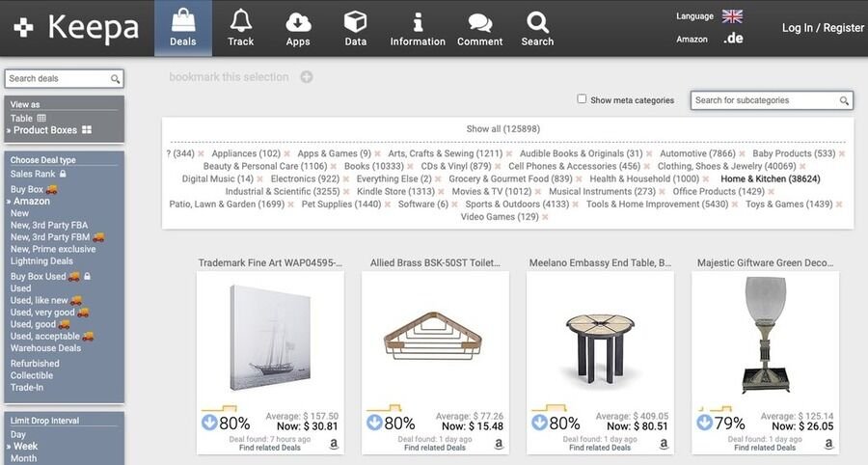The image size is (868, 465).
Task: Click Amazon icon on Trademark Fine Art card
Action: [334, 444]
